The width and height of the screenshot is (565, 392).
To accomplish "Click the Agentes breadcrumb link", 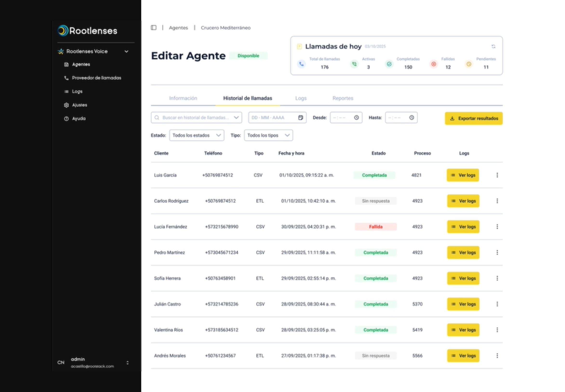I will 178,28.
